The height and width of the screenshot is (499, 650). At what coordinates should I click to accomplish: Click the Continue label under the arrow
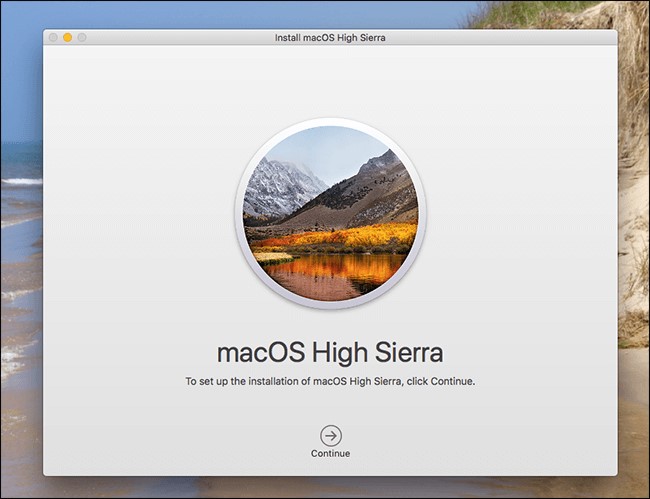click(x=330, y=453)
